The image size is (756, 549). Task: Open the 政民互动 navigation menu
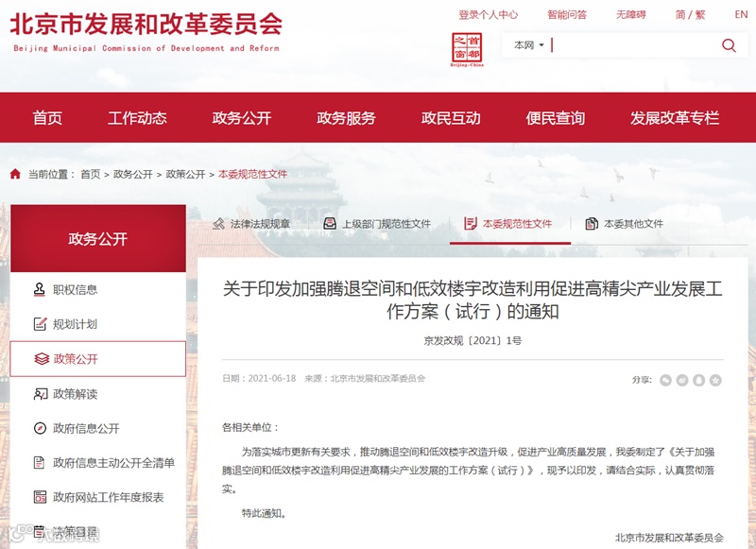click(x=451, y=118)
